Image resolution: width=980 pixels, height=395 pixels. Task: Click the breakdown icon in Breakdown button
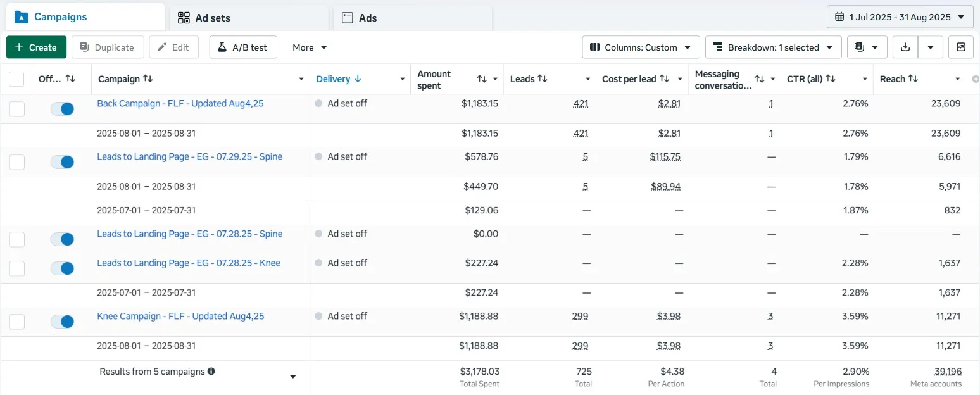tap(718, 47)
